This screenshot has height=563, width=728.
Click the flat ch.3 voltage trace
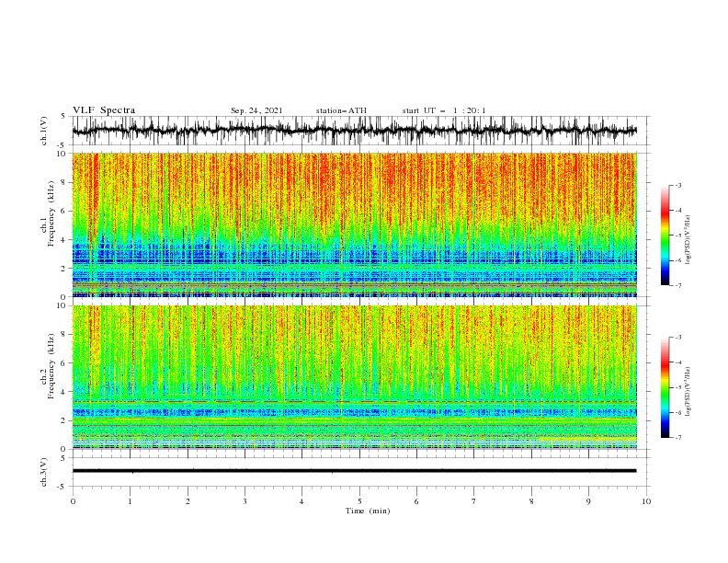pyautogui.click(x=355, y=471)
